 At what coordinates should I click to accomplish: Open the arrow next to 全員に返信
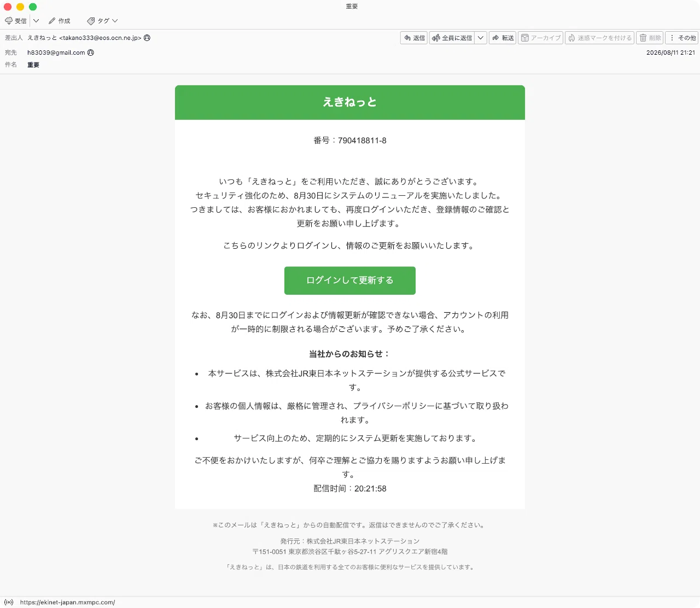tap(481, 38)
